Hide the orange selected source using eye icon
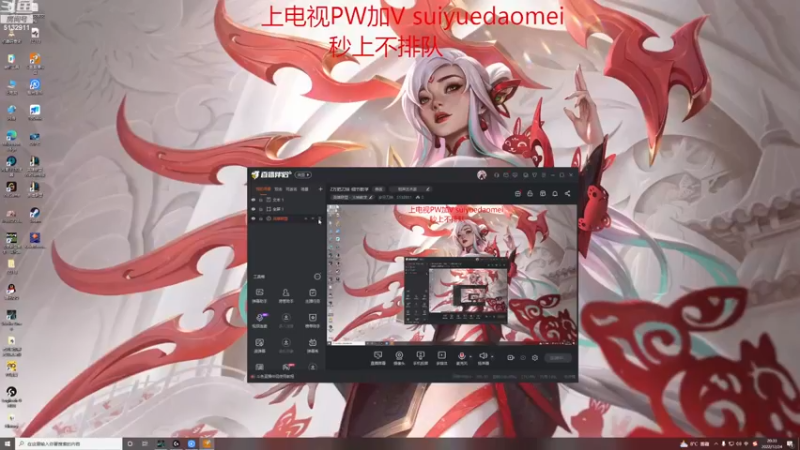Screen dimensions: 800x450 pyautogui.click(x=253, y=218)
